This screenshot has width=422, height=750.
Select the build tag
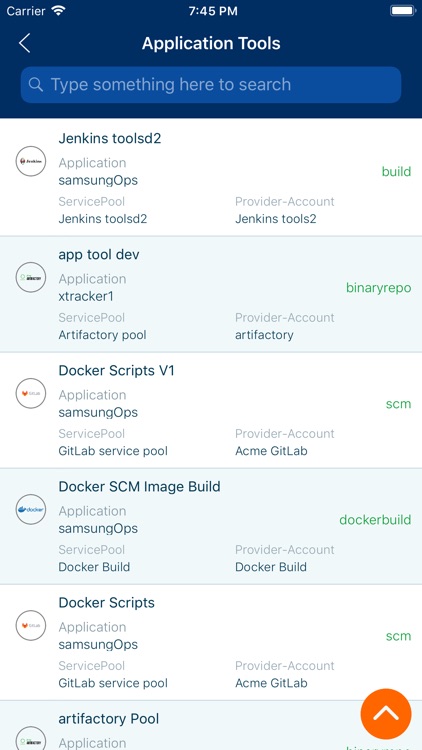(x=396, y=171)
